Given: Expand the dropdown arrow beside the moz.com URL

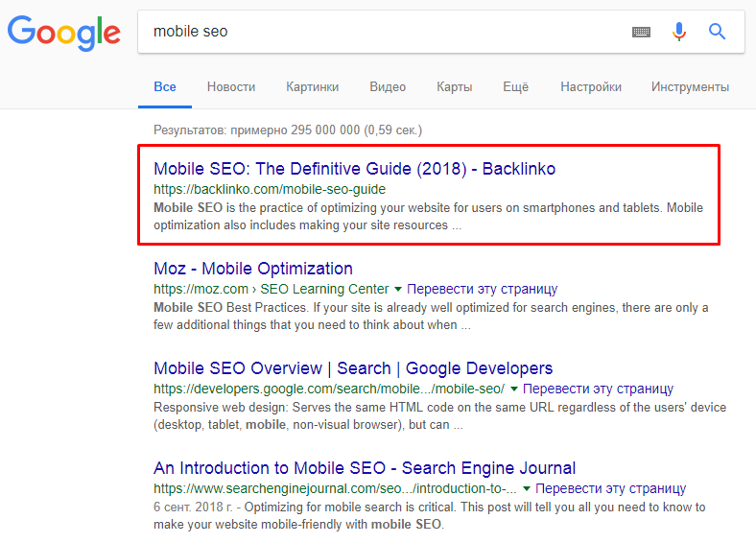Looking at the screenshot, I should coord(398,289).
